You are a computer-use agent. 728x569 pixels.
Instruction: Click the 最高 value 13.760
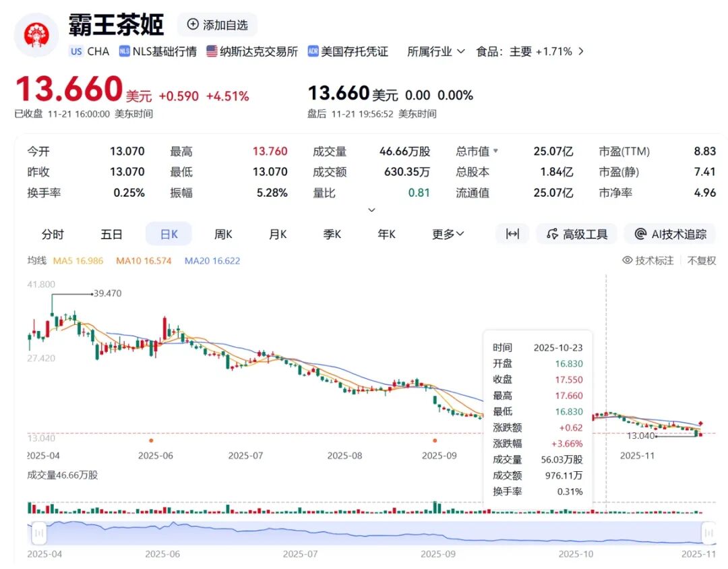coord(270,152)
